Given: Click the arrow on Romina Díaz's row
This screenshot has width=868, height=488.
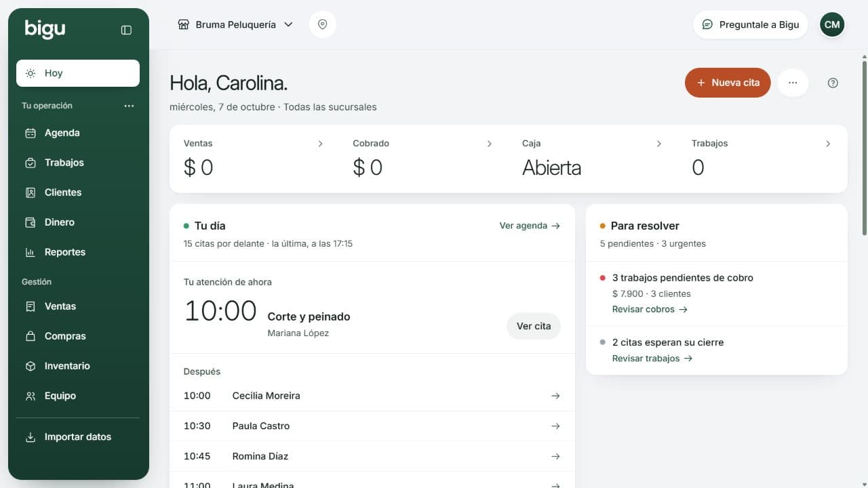Looking at the screenshot, I should click(555, 457).
